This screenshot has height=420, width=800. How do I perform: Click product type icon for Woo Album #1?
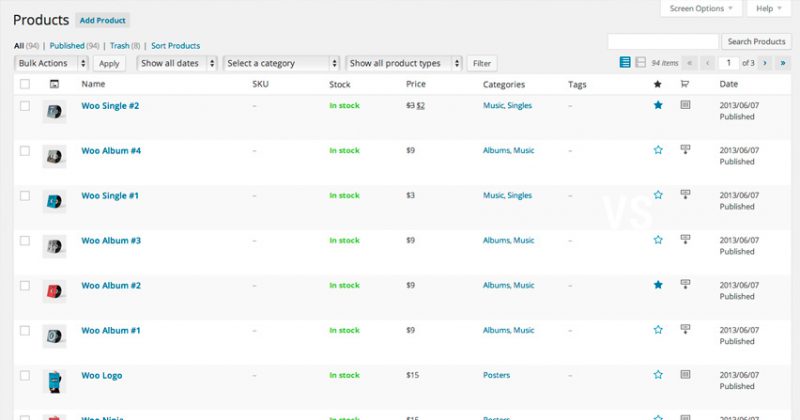click(685, 329)
